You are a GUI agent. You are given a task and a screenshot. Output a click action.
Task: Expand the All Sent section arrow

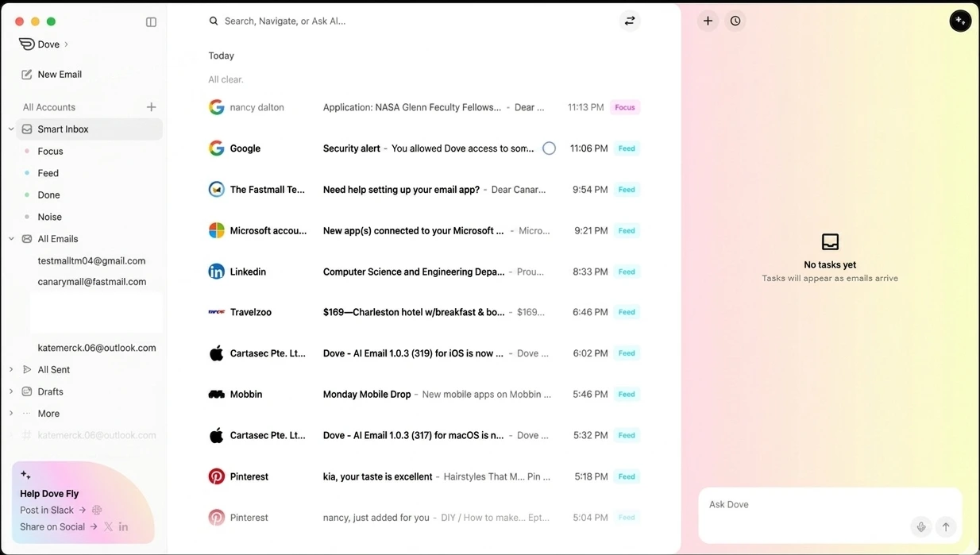click(x=11, y=370)
